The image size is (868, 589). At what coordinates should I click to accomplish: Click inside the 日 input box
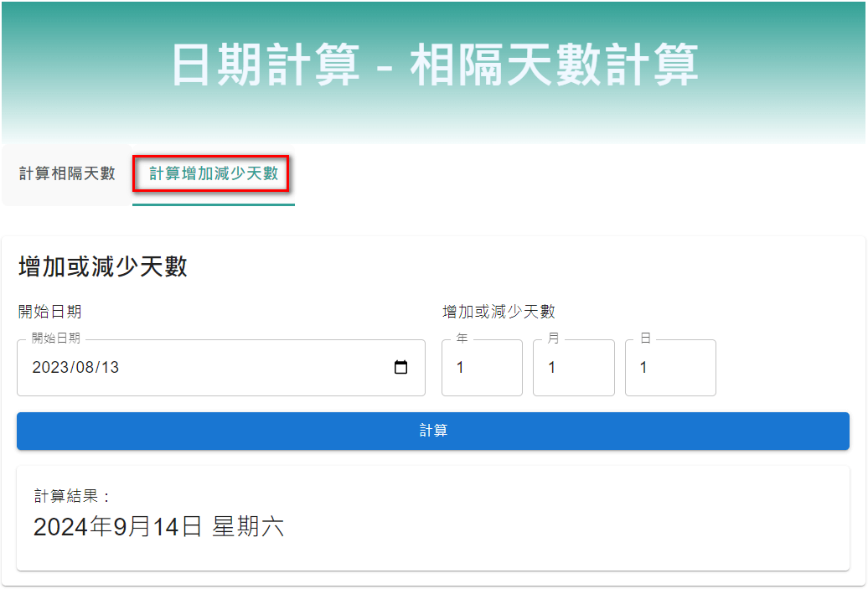click(670, 367)
